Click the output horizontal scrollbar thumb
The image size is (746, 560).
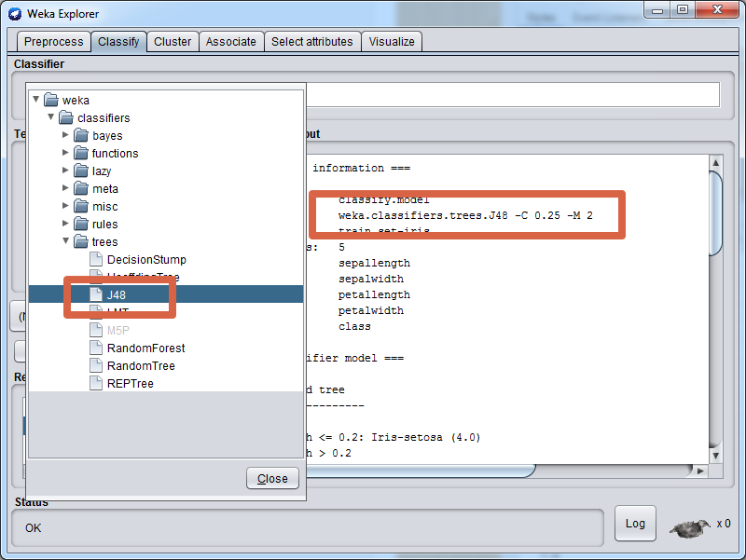[x=421, y=471]
